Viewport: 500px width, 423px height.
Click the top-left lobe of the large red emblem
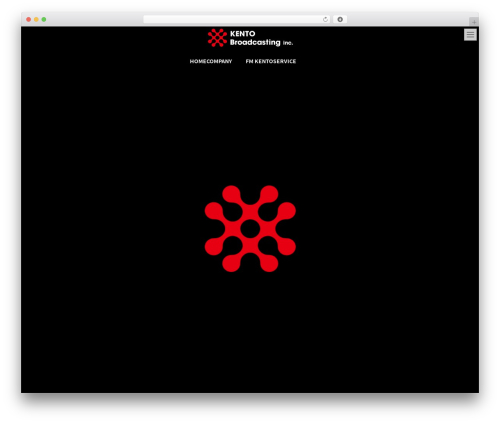[x=231, y=194]
